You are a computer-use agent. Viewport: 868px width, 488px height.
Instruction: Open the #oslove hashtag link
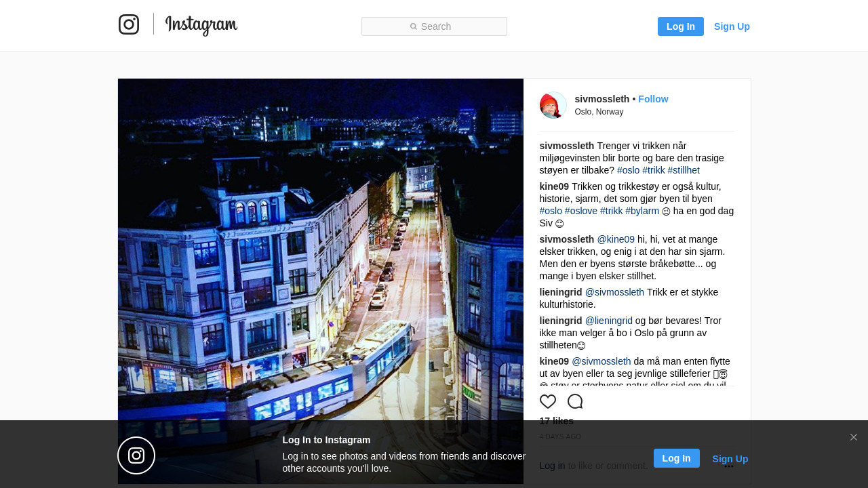[581, 211]
